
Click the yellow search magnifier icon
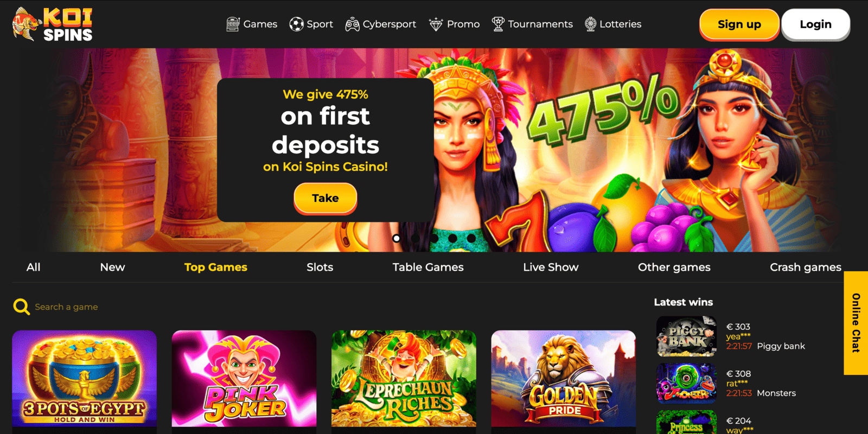[21, 307]
